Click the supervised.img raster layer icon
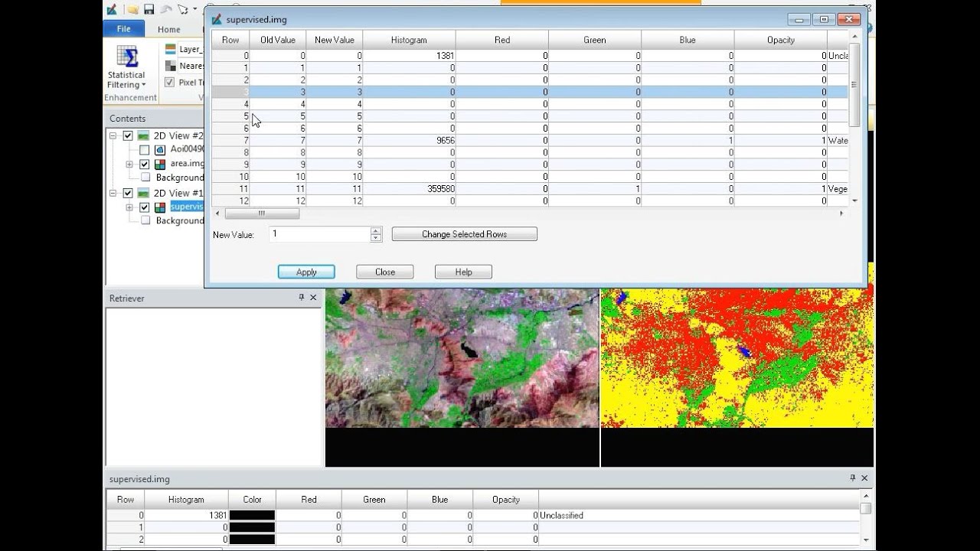 pos(160,207)
